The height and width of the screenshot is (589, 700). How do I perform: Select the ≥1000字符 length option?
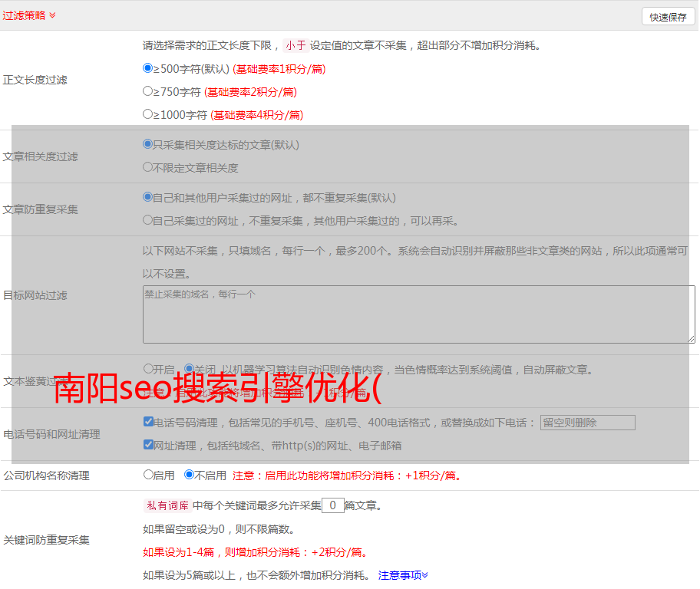(x=148, y=114)
